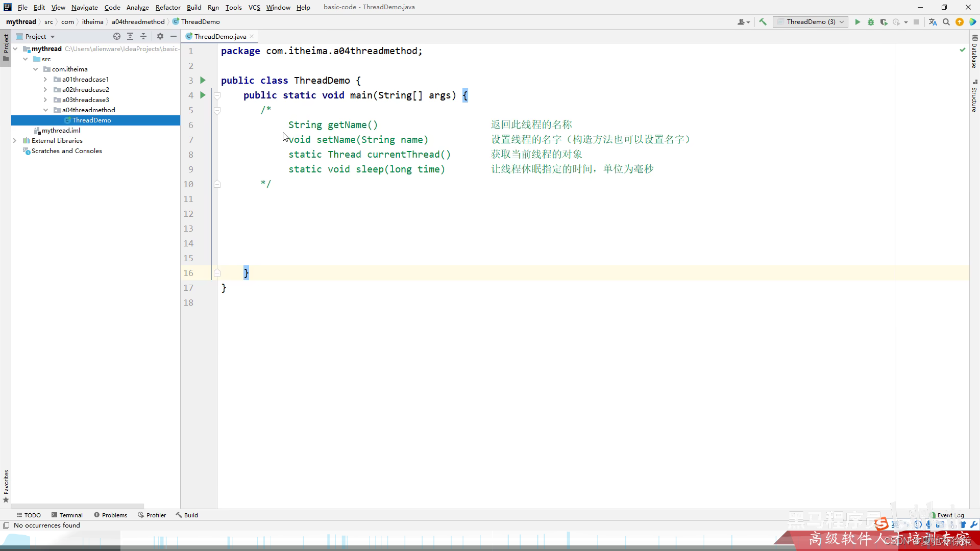Image resolution: width=980 pixels, height=551 pixels.
Task: Open the Terminal tool window
Action: click(67, 515)
